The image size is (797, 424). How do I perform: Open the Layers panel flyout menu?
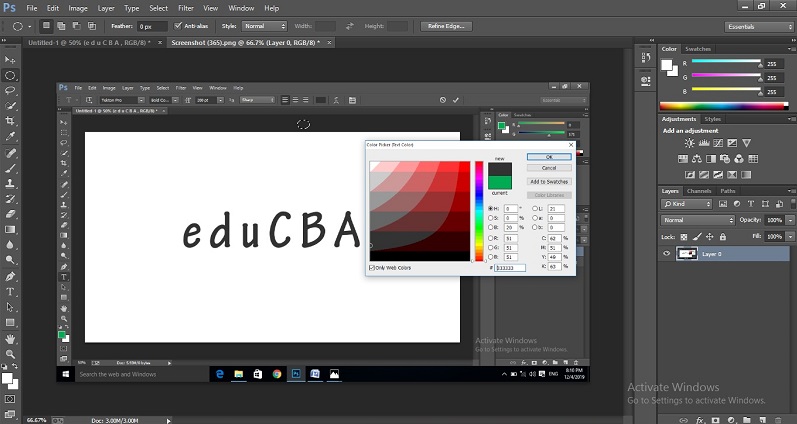point(790,191)
